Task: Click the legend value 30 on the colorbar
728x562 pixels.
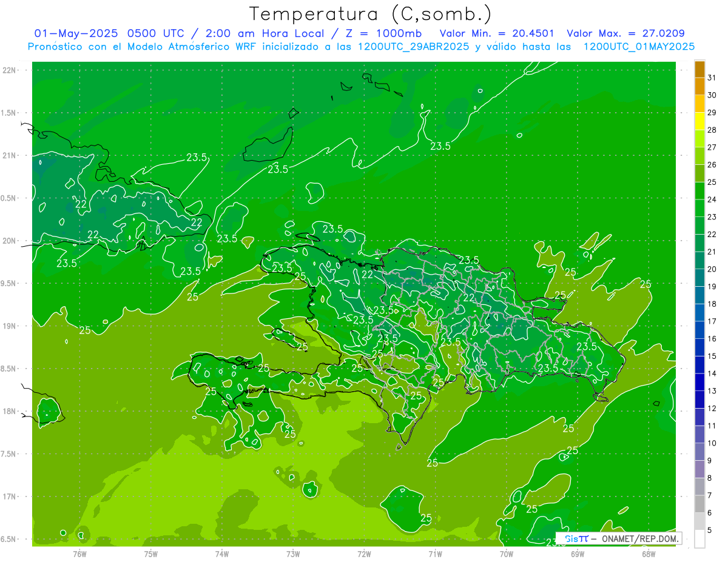Action: click(712, 95)
